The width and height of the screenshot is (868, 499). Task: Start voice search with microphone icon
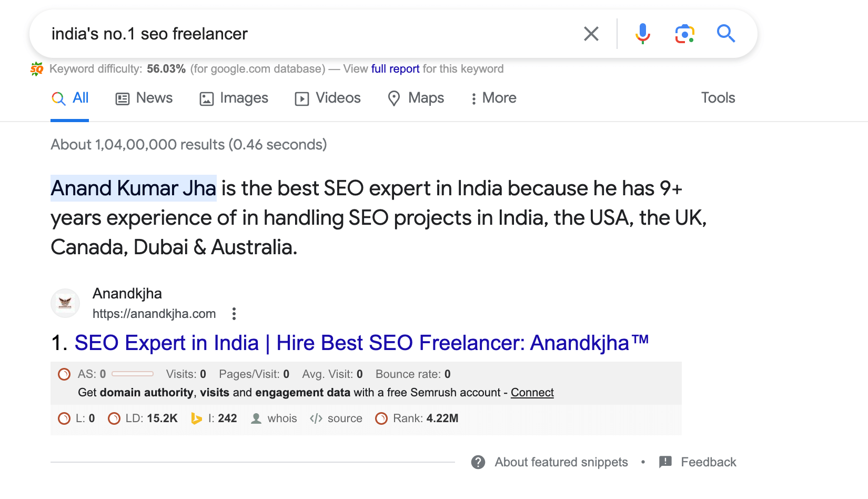coord(642,34)
